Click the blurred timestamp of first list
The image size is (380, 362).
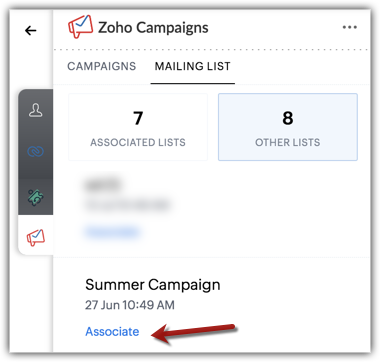[127, 205]
